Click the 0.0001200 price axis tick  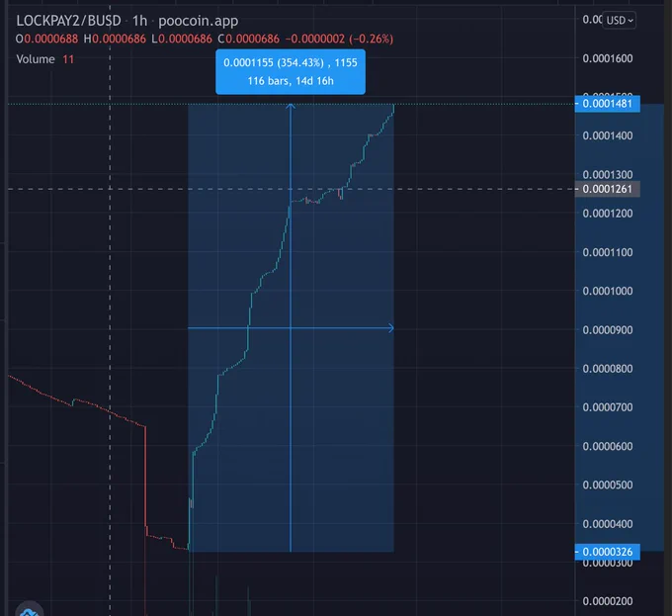[608, 214]
